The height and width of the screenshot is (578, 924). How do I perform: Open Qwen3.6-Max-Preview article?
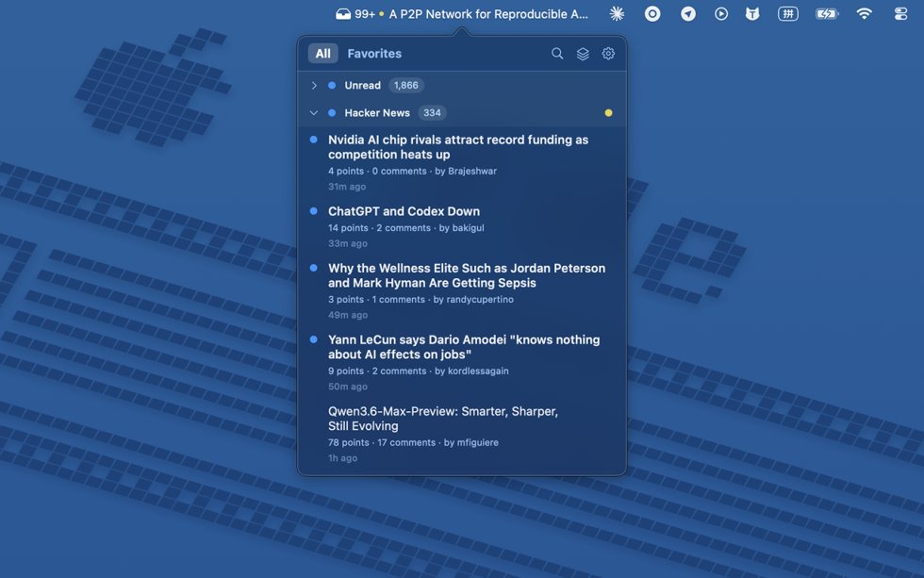tap(442, 419)
